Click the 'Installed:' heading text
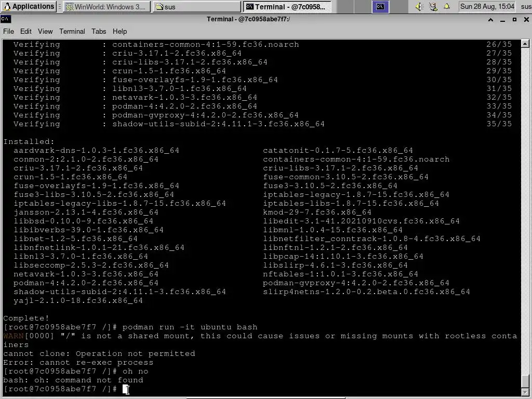The height and width of the screenshot is (399, 532). tap(29, 141)
